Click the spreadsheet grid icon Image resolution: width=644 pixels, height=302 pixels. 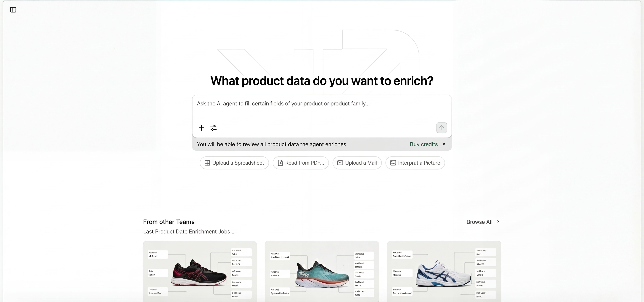click(x=207, y=163)
